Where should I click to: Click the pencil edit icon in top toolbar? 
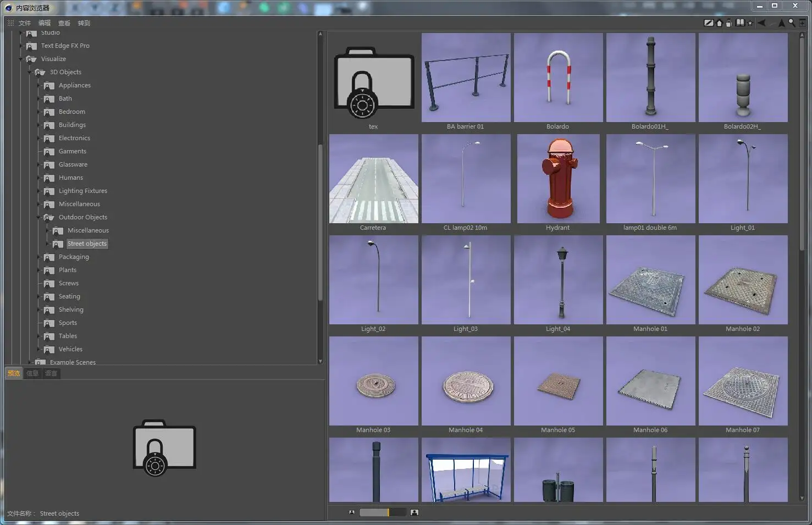[x=709, y=23]
